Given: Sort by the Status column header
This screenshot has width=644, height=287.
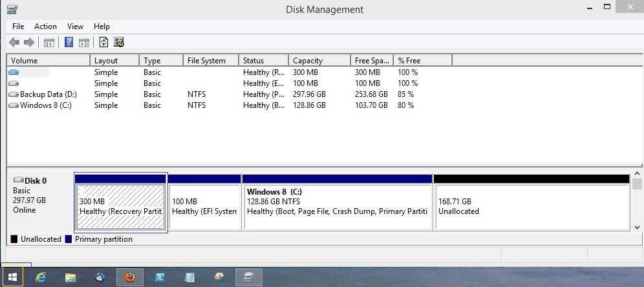Looking at the screenshot, I should point(264,60).
